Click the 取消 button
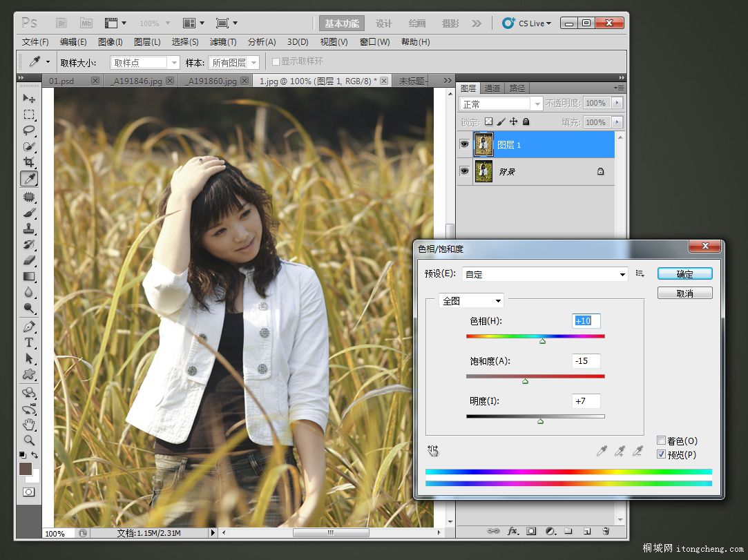 (x=684, y=293)
